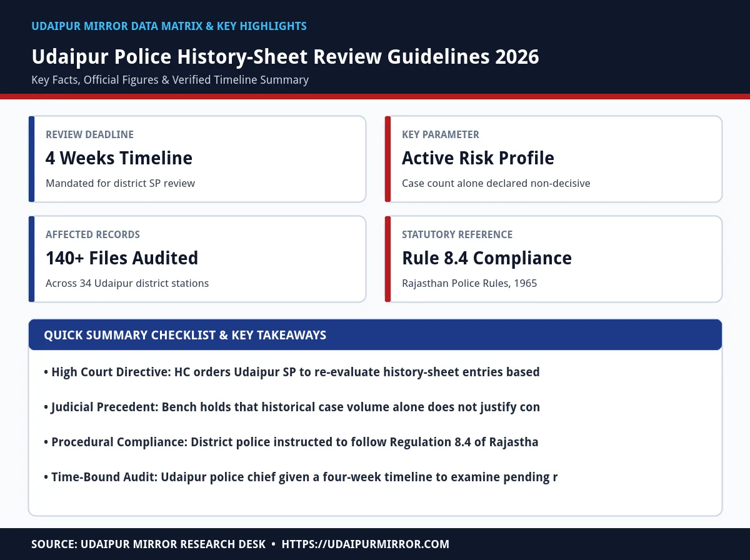Screen dimensions: 750x560
Task: Open the udaipurmirror.com URL in footer
Action: 366,544
